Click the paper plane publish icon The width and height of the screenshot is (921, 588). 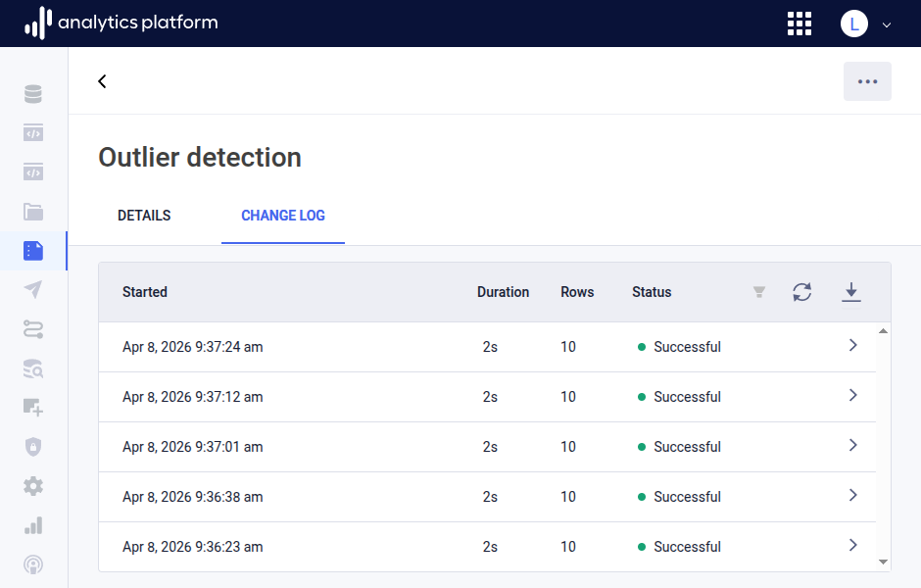(x=33, y=289)
